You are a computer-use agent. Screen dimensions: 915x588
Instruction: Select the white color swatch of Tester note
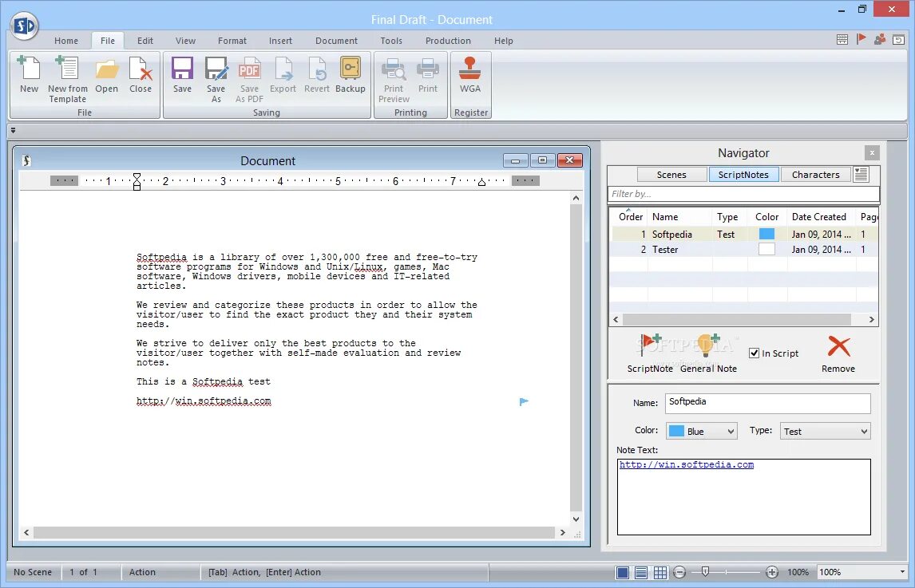tap(766, 249)
